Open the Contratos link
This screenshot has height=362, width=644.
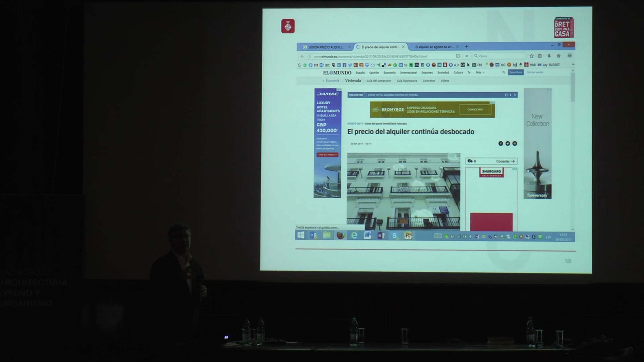point(429,81)
